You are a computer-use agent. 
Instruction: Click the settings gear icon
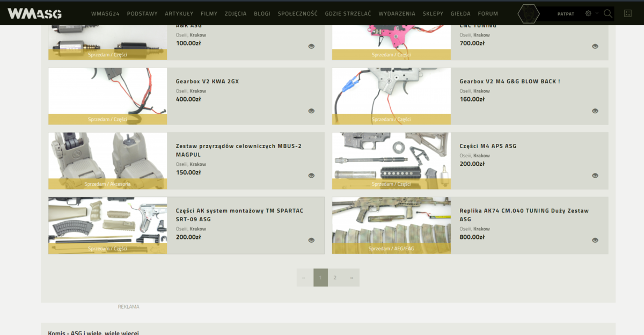[x=588, y=13]
